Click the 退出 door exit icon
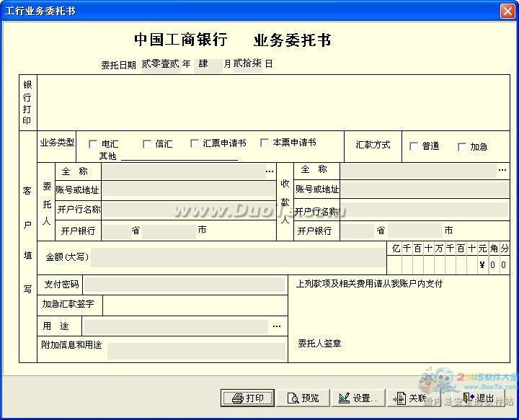Viewport: 519px width, 420px height. 469,398
